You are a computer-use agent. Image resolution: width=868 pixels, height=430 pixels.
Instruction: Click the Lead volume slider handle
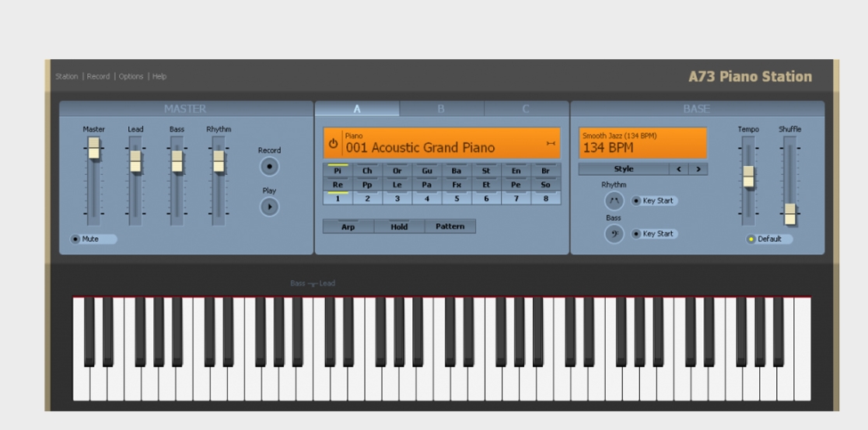135,161
